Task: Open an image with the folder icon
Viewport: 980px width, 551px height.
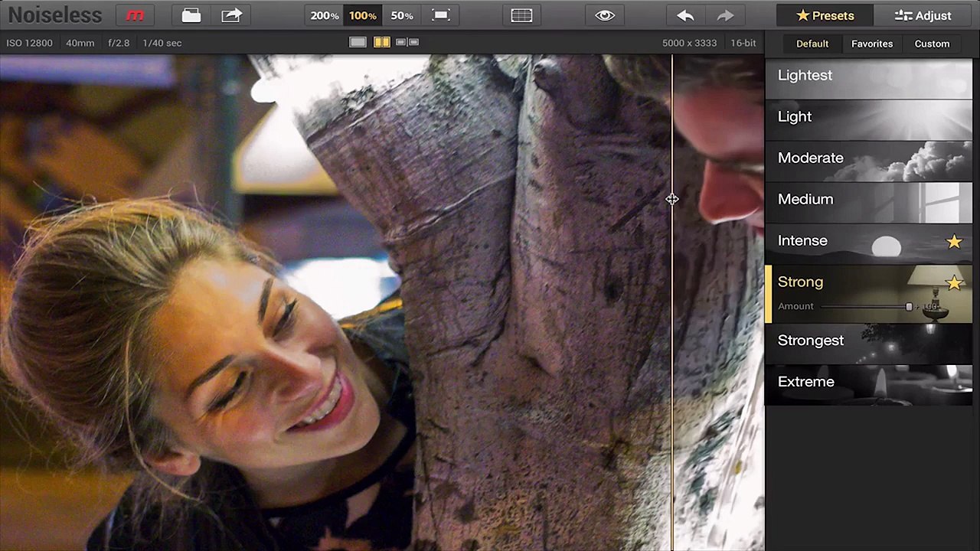Action: tap(191, 15)
